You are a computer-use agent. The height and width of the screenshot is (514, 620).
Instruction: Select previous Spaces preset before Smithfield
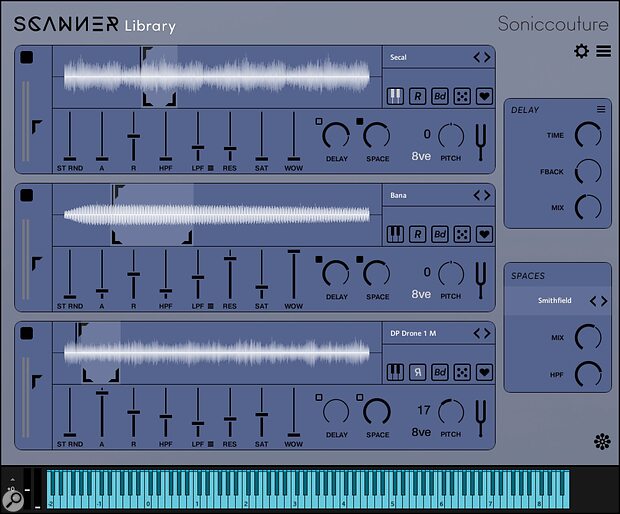point(593,301)
